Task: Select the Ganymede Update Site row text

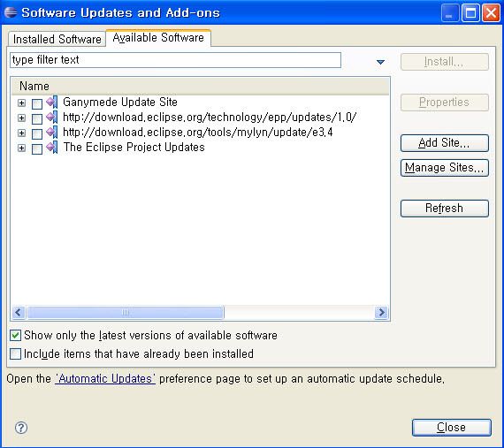Action: pyautogui.click(x=120, y=103)
